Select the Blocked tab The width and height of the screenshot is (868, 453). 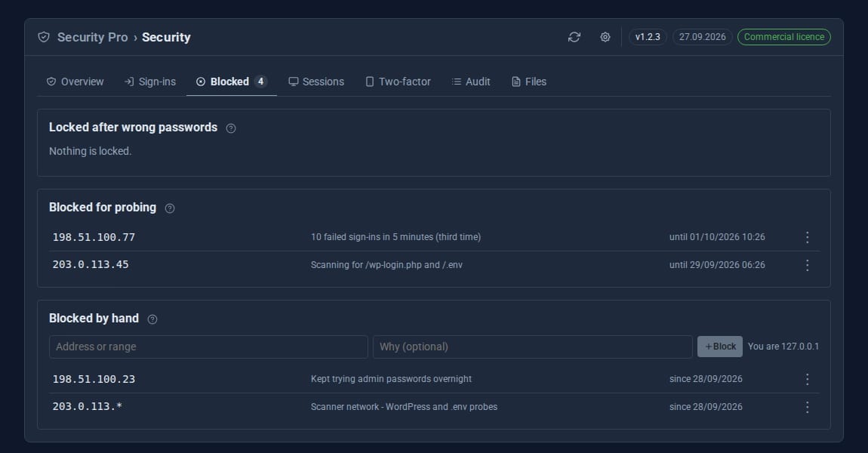pyautogui.click(x=232, y=82)
